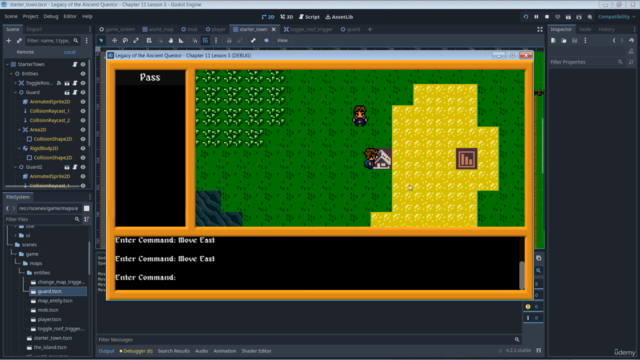
Task: Hide the CollisionRaycast_1 node
Action: 83,111
